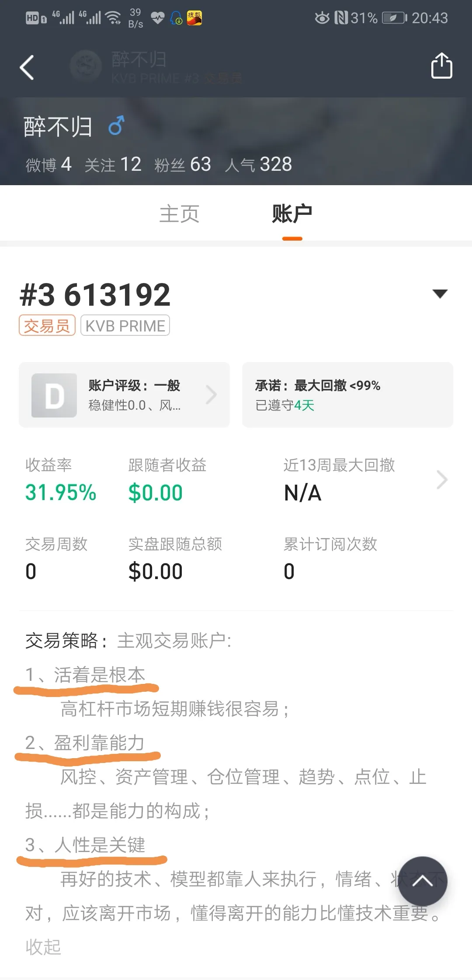The height and width of the screenshot is (980, 472).
Task: Tap the battery icon in status bar
Action: [394, 18]
